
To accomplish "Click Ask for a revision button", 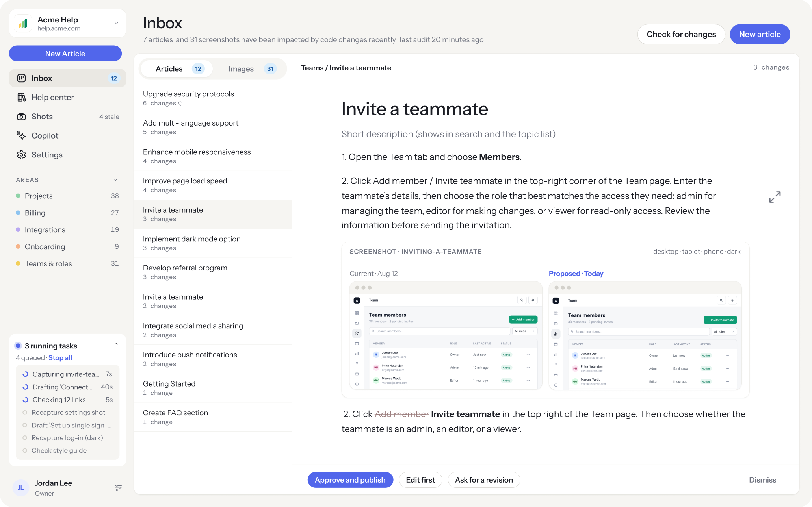I will (484, 480).
